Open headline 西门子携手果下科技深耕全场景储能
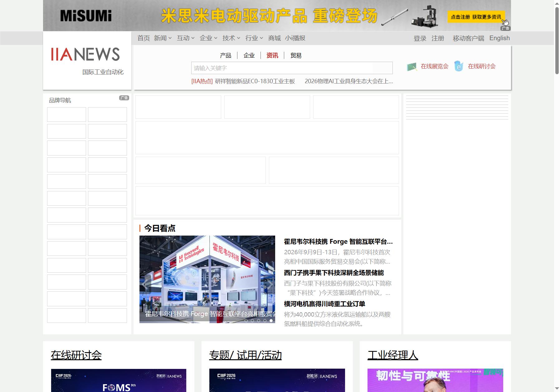The image size is (560, 392). pos(334,273)
